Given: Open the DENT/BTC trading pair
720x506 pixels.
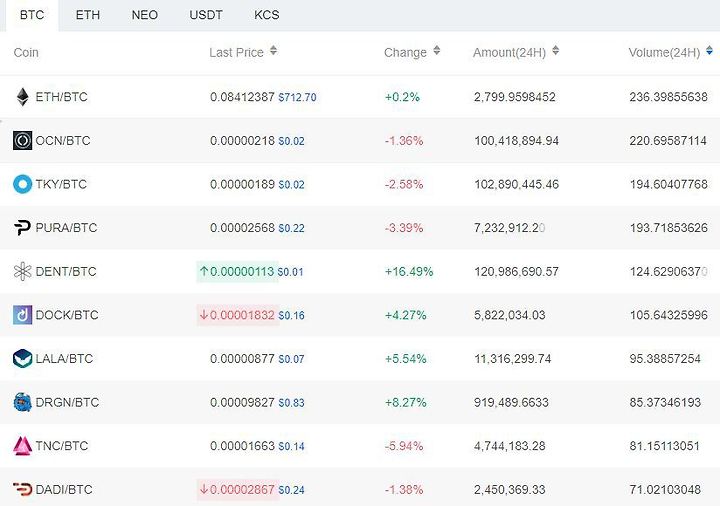Looking at the screenshot, I should point(66,271).
